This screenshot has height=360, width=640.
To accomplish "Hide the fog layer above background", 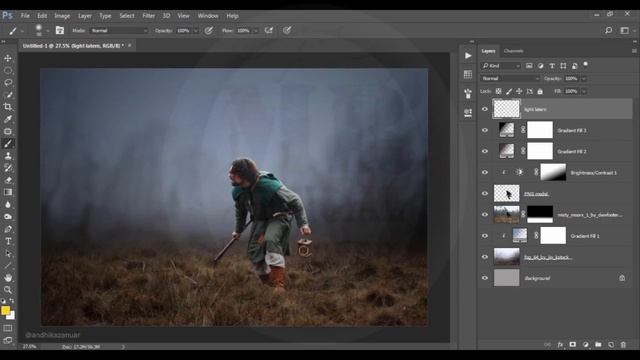I will [x=485, y=257].
